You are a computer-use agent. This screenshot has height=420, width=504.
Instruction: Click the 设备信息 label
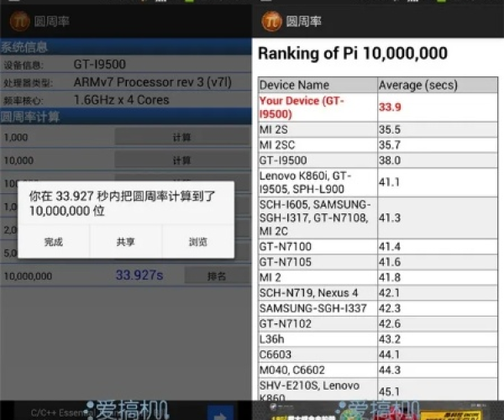click(x=24, y=66)
